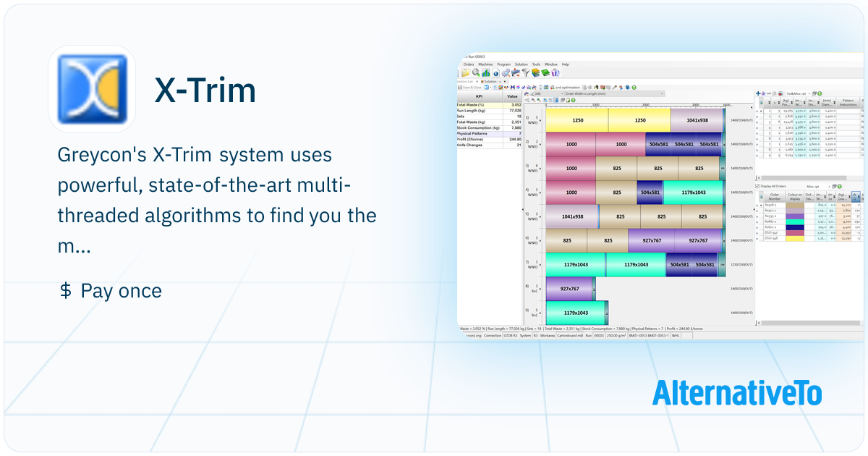Click the Pattern Instructions column header
The height and width of the screenshot is (456, 868).
(x=848, y=102)
